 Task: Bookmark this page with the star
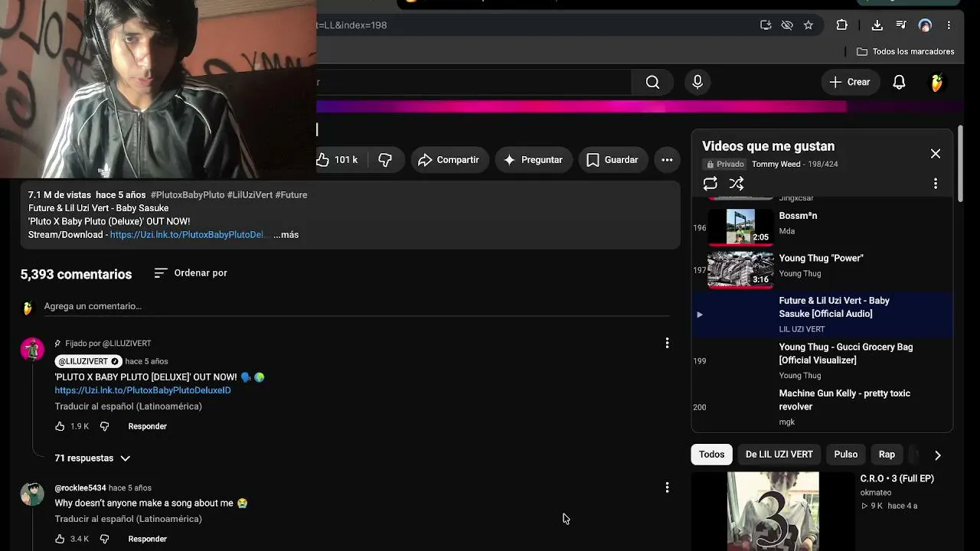(808, 25)
